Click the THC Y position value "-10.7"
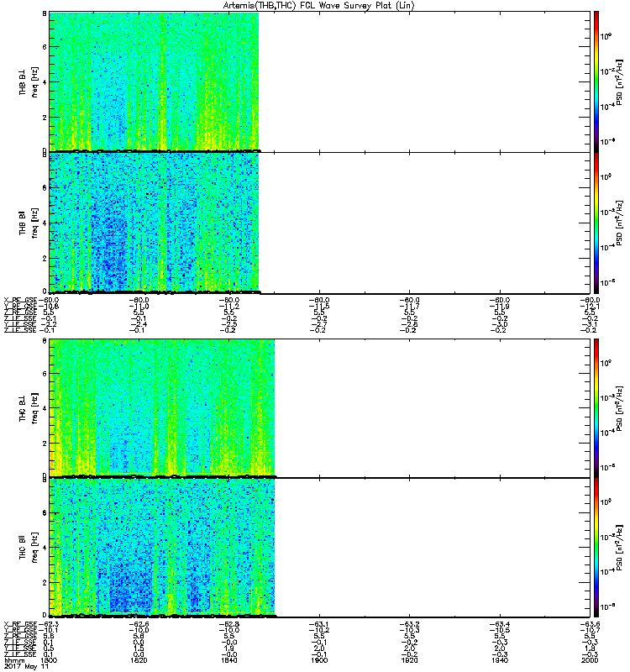Screen dimensions: 630x672 [590, 631]
